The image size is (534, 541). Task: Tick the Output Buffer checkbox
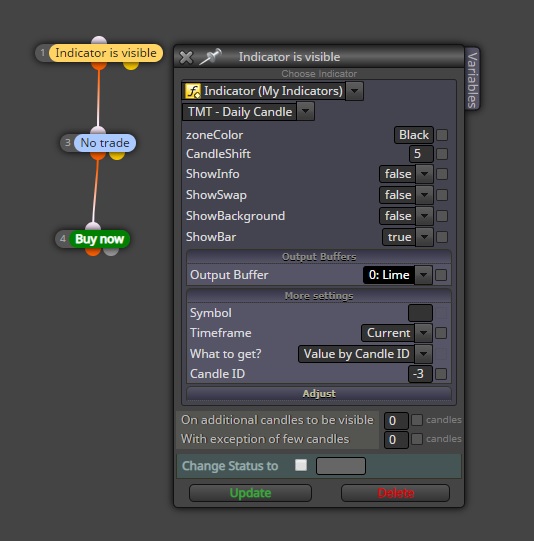coord(441,275)
